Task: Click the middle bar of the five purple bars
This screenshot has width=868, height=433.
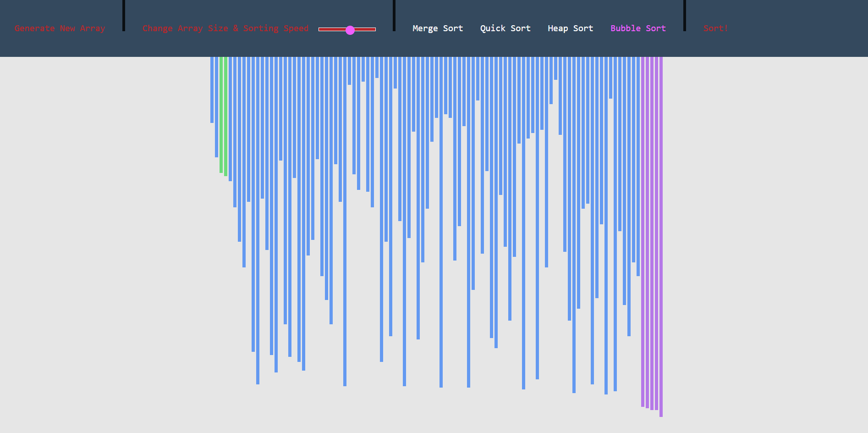Action: pos(652,229)
